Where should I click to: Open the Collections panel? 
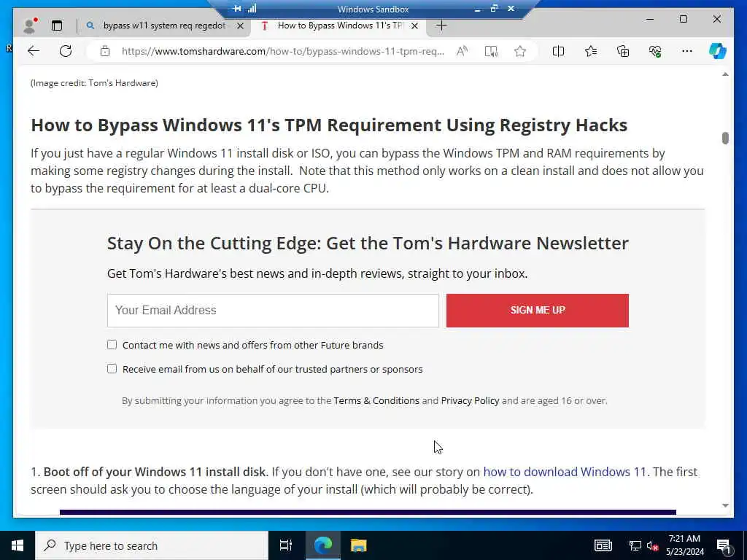click(623, 51)
